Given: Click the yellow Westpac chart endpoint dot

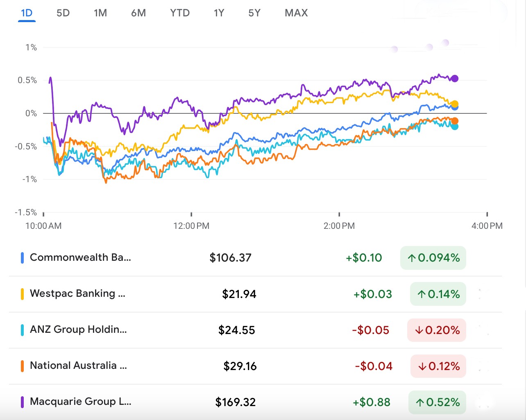Looking at the screenshot, I should click(x=455, y=104).
